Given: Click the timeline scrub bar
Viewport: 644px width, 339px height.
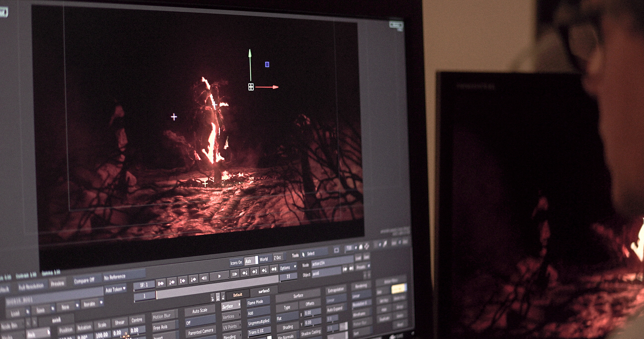Looking at the screenshot, I should (x=217, y=287).
